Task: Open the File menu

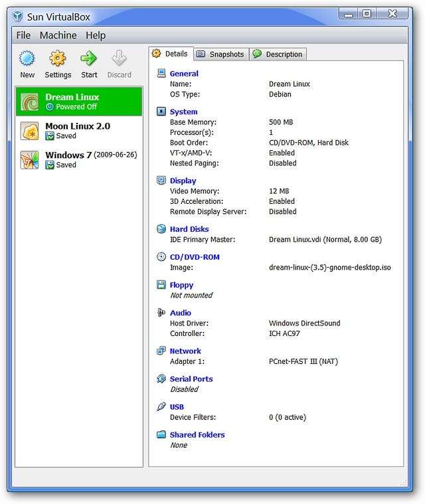Action: click(x=23, y=35)
